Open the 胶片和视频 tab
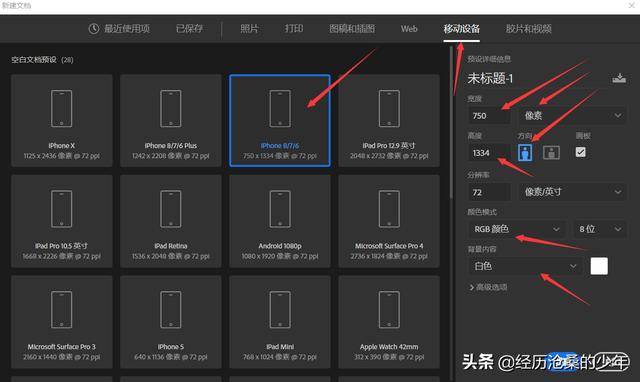640x382 pixels. pyautogui.click(x=529, y=29)
